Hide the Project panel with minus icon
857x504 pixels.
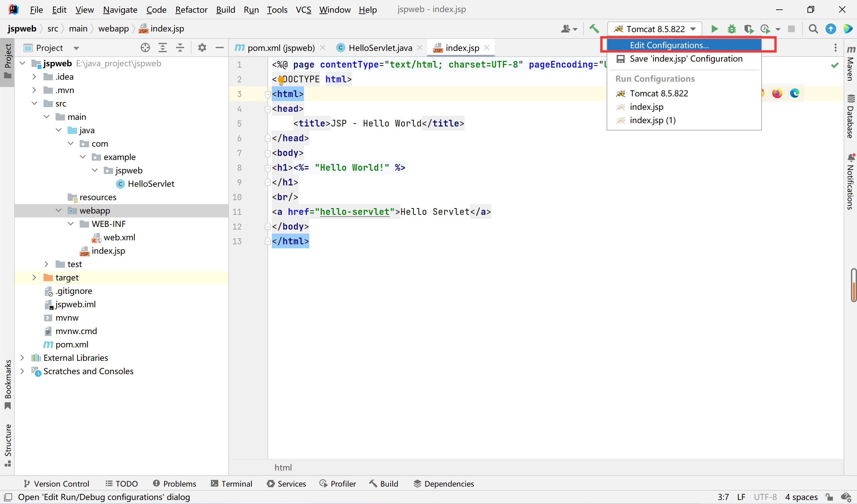coord(219,48)
